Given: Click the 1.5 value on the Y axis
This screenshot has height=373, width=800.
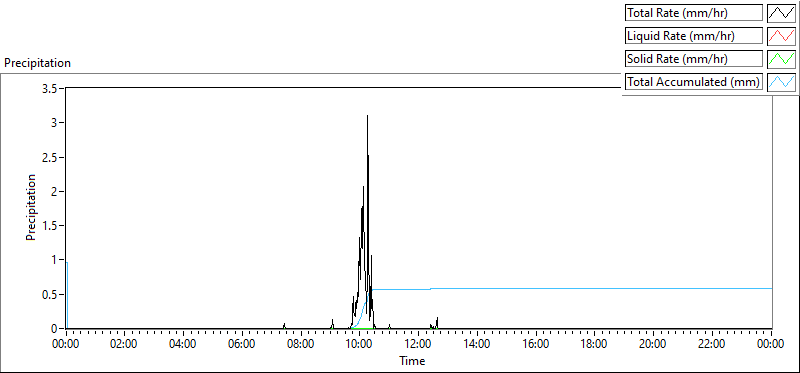Looking at the screenshot, I should [51, 226].
